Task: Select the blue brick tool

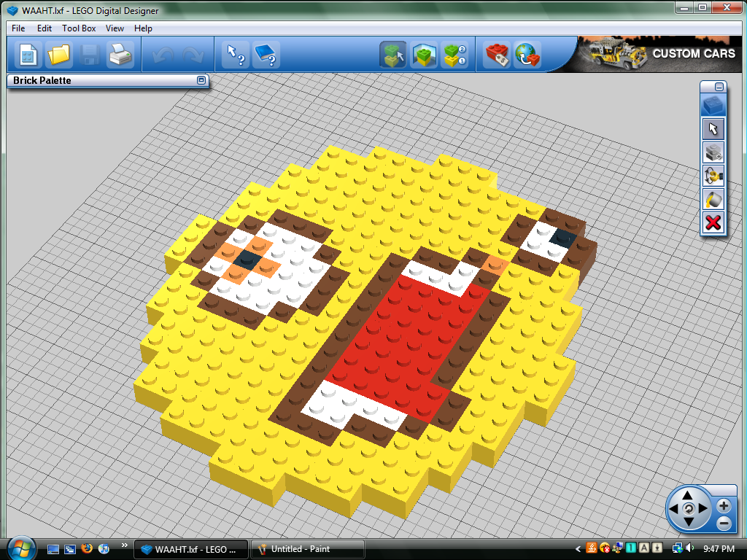Action: [713, 106]
